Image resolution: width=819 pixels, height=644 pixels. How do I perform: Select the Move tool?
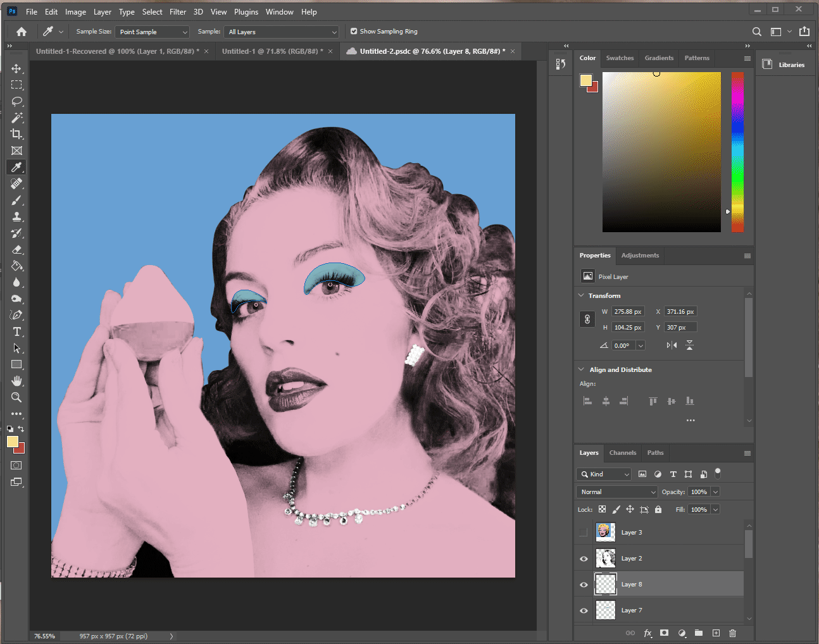point(16,68)
